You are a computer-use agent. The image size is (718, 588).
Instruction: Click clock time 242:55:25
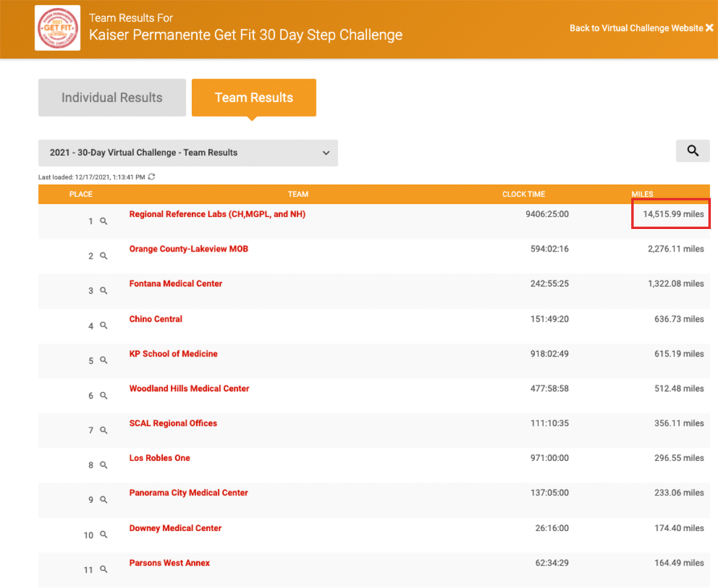point(550,284)
